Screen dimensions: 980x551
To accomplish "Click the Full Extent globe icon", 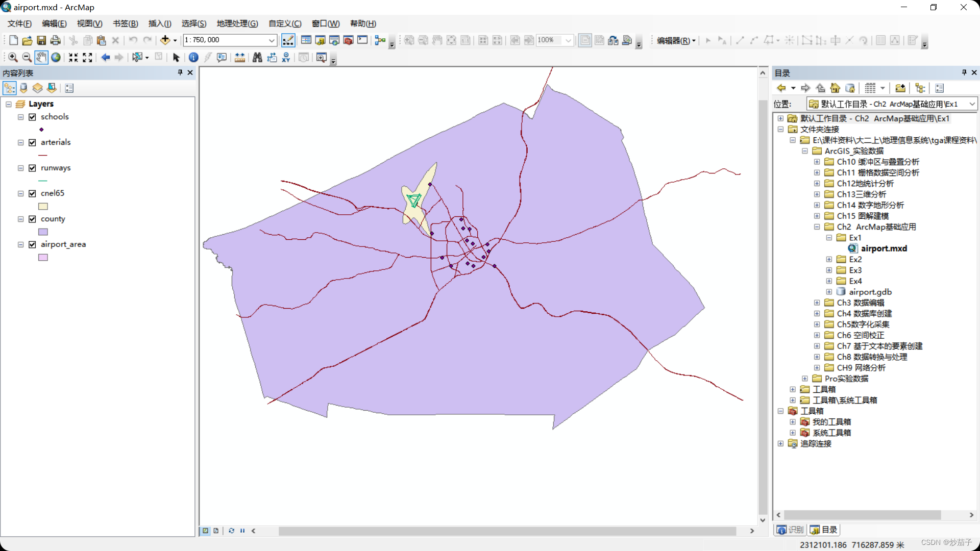I will pos(56,58).
